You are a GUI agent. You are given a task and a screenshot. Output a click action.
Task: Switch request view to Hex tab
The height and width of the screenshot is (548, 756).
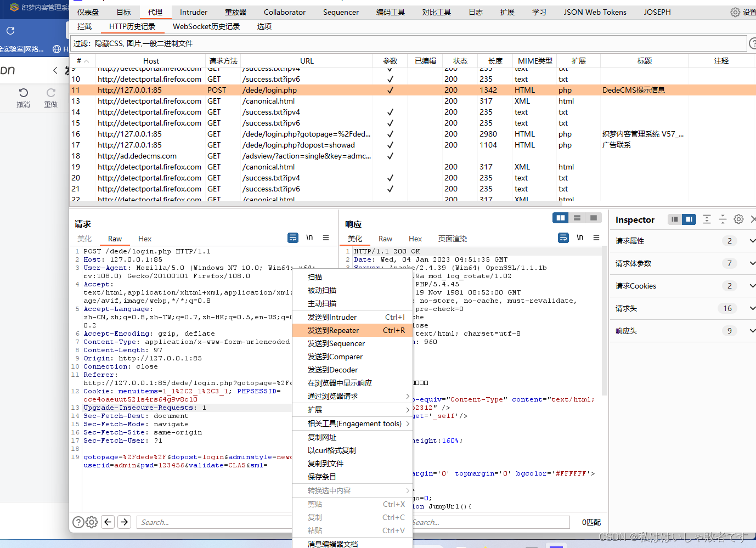pyautogui.click(x=145, y=239)
